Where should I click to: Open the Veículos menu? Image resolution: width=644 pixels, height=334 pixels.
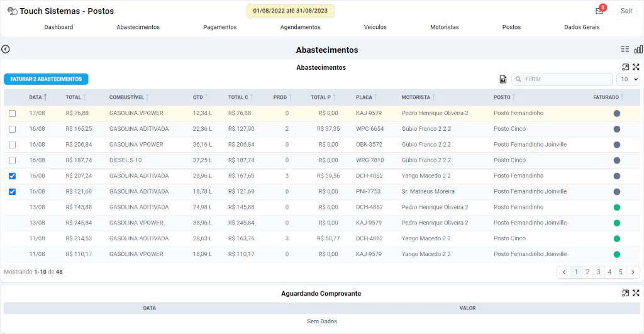(375, 27)
